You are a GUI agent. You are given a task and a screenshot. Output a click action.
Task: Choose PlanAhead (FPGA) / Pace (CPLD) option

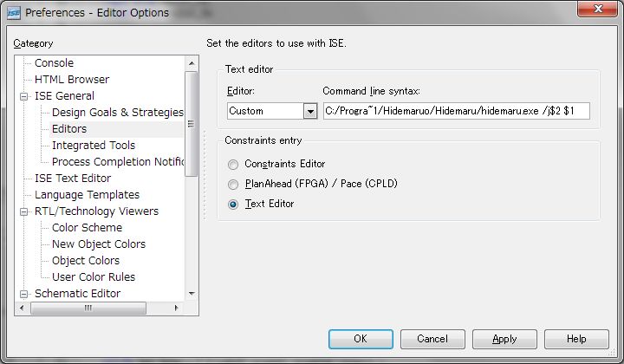point(231,184)
